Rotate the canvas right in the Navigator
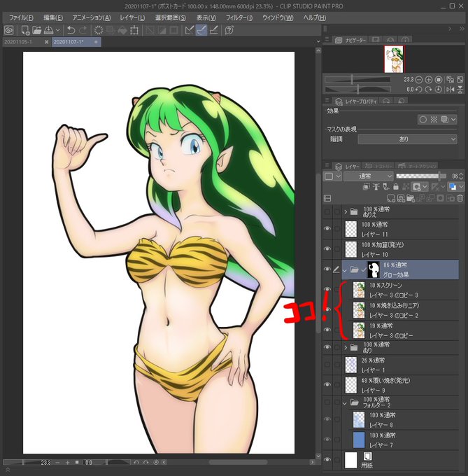This screenshot has width=468, height=476. [x=429, y=90]
